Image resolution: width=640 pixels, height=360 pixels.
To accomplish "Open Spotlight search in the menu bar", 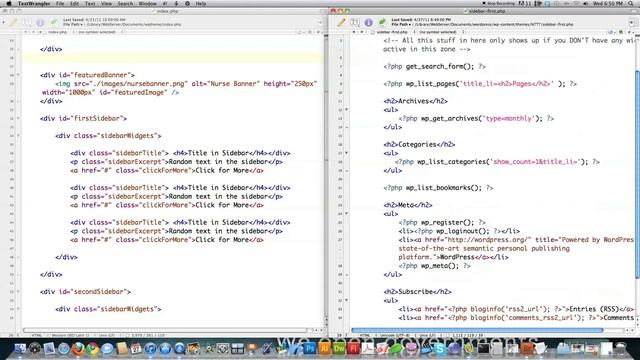I will [x=631, y=3].
